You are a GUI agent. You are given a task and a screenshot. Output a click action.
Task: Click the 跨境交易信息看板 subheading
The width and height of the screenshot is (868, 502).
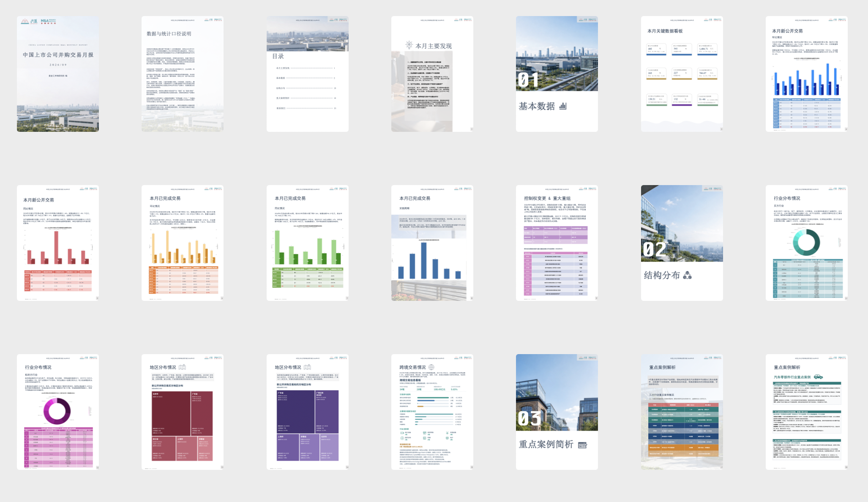(410, 380)
